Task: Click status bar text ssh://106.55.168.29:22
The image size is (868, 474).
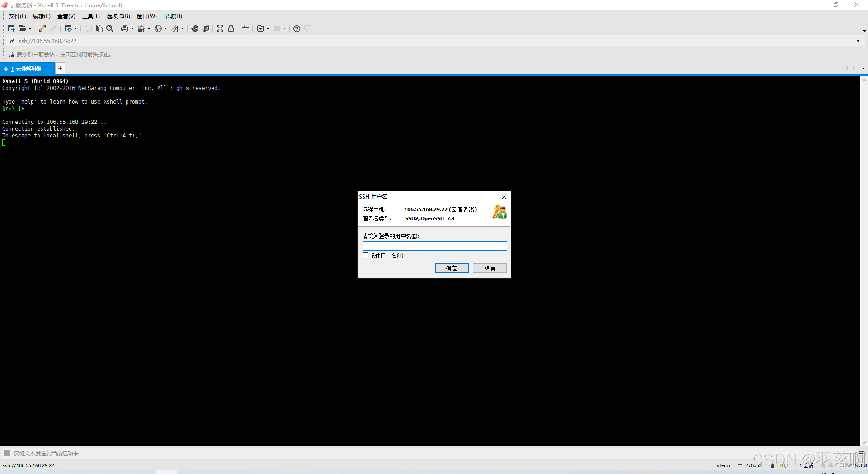Action: [x=28, y=465]
